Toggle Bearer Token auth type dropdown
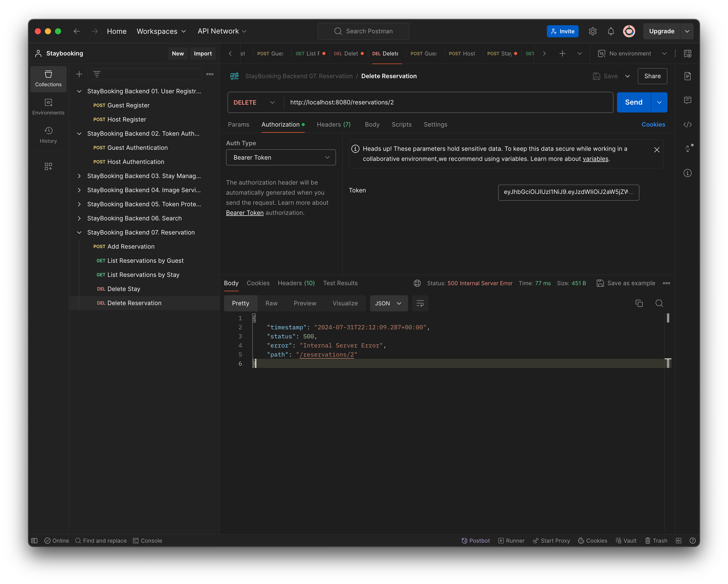Screen dimensions: 728x584 281,157
